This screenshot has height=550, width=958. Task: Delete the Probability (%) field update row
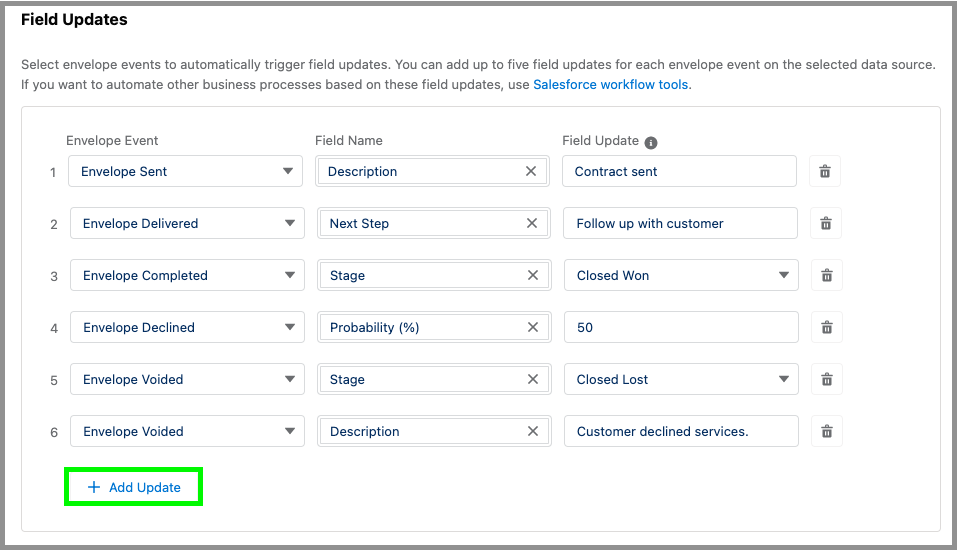(827, 327)
